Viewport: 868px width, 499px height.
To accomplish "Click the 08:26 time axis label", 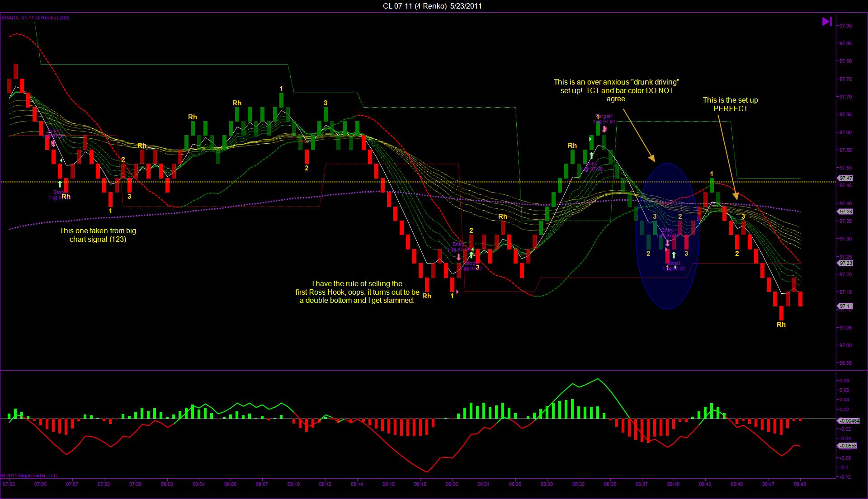I will (x=515, y=484).
